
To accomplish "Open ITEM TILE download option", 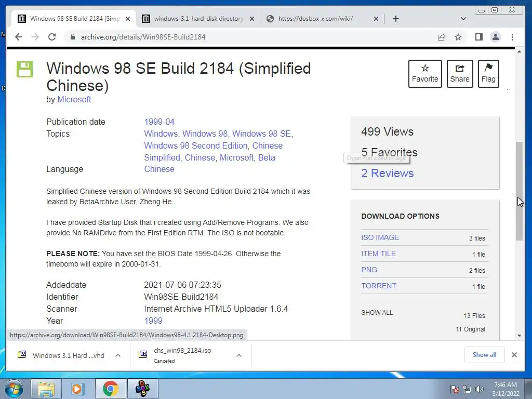I will pyautogui.click(x=378, y=254).
